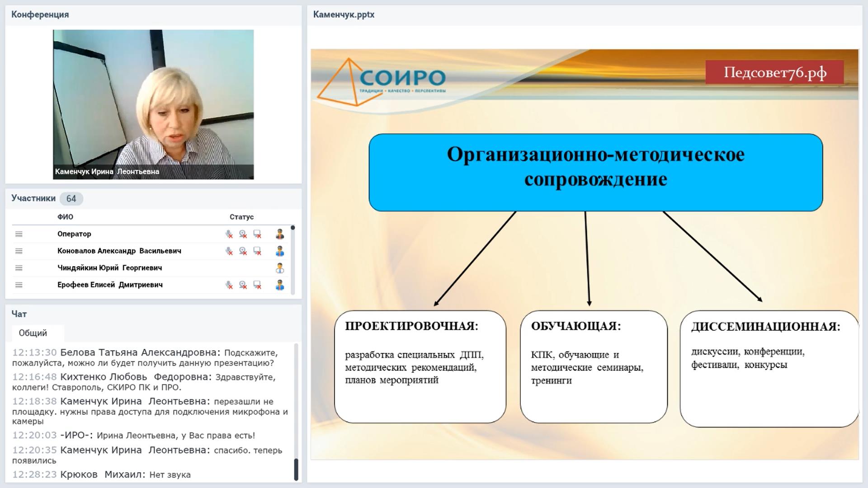Click Чиндяйкин's user role avatar icon
Viewport: 868px width, 488px height.
pyautogui.click(x=280, y=268)
